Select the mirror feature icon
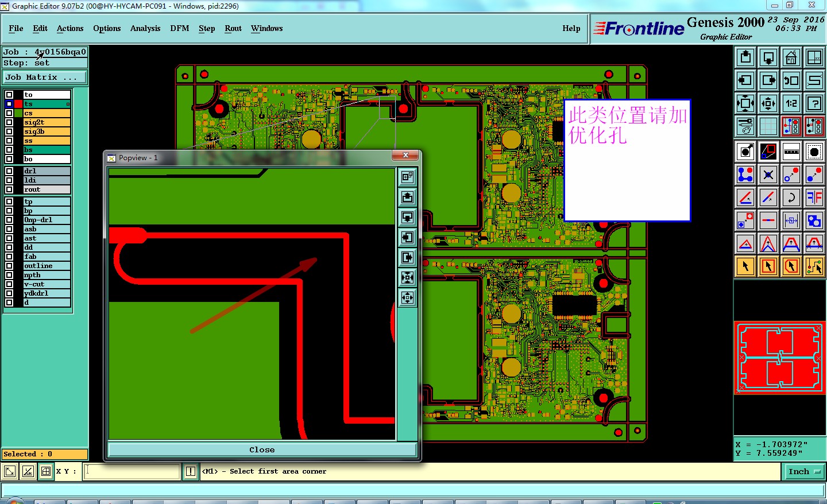The image size is (827, 504). coord(814,197)
